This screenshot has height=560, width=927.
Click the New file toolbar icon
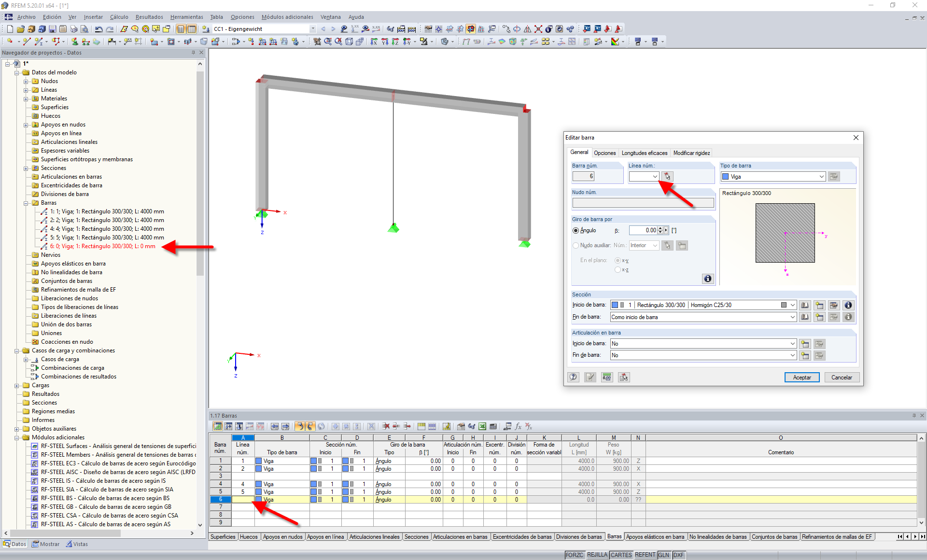pos(10,29)
